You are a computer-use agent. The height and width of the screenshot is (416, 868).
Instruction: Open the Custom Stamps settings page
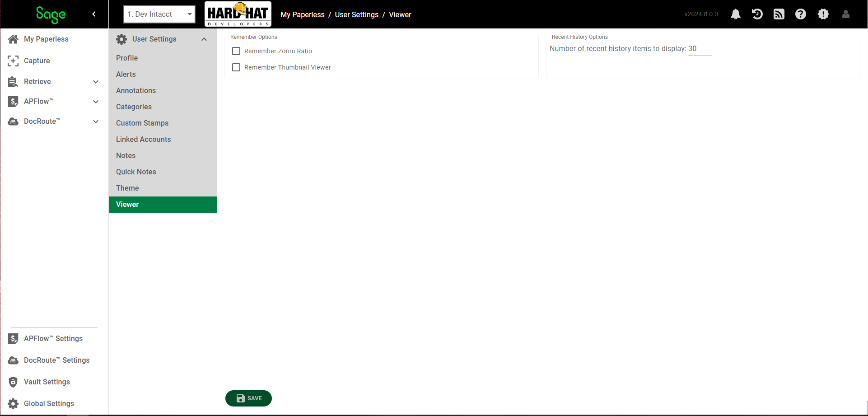(x=163, y=123)
